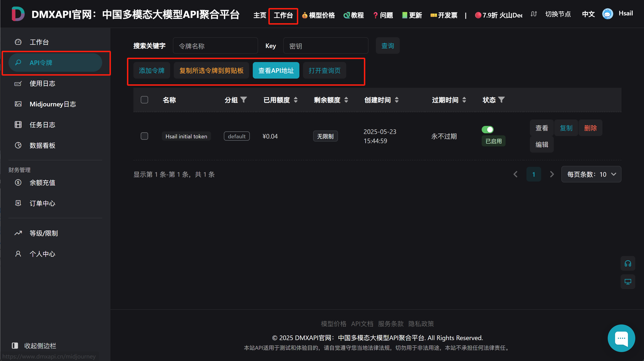
Task: Open 工作台 in top navigation
Action: 283,15
